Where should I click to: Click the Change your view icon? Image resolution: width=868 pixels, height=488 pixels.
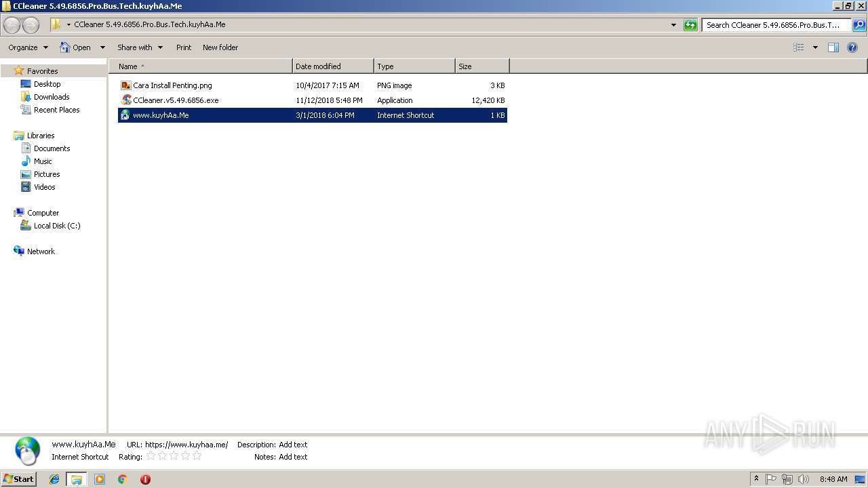(x=799, y=47)
